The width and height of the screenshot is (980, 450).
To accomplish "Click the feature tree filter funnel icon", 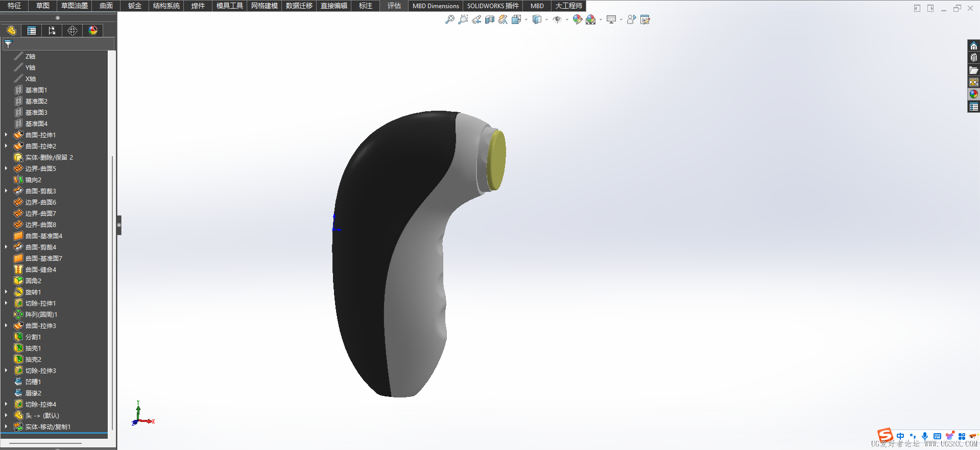I will pyautogui.click(x=9, y=44).
